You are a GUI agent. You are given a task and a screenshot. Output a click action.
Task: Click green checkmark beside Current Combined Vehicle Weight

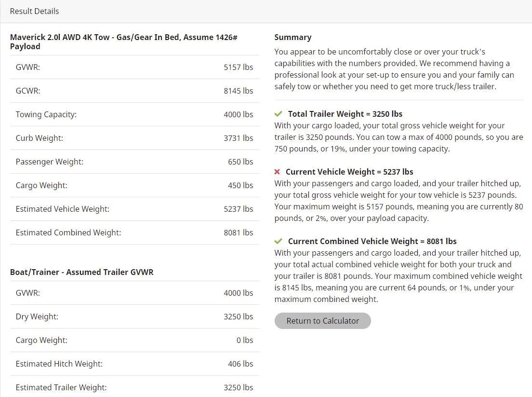pos(278,241)
